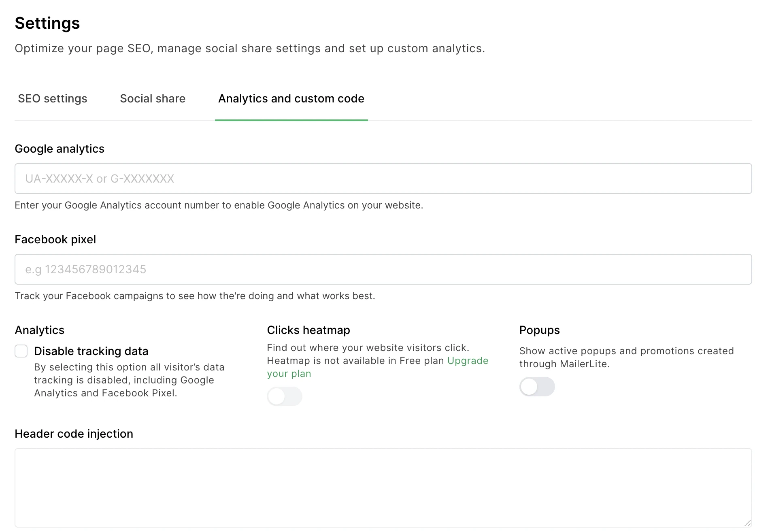Viewport: 770px width, 532px height.
Task: Click the Google analytics ID input field
Action: 383,179
